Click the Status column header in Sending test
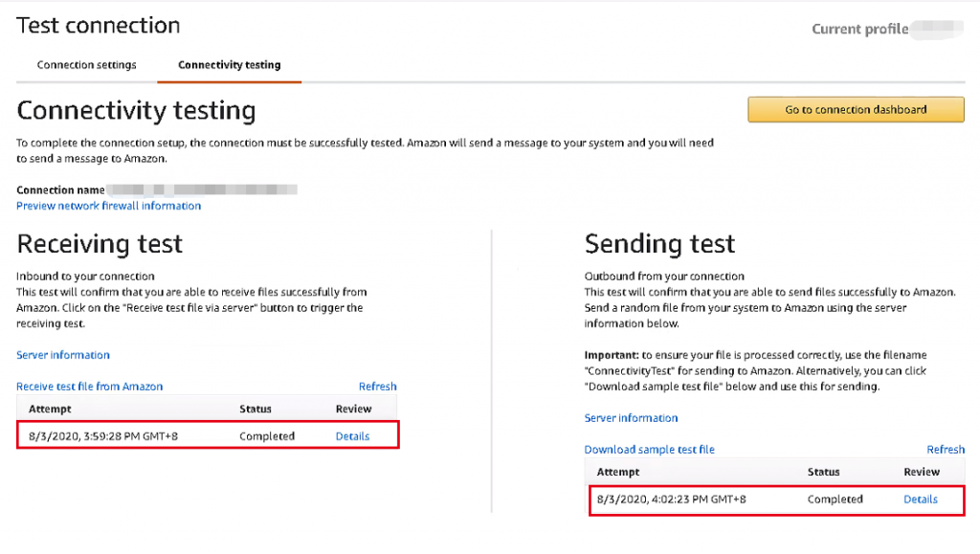Viewport: 980px width, 554px height. (x=824, y=472)
